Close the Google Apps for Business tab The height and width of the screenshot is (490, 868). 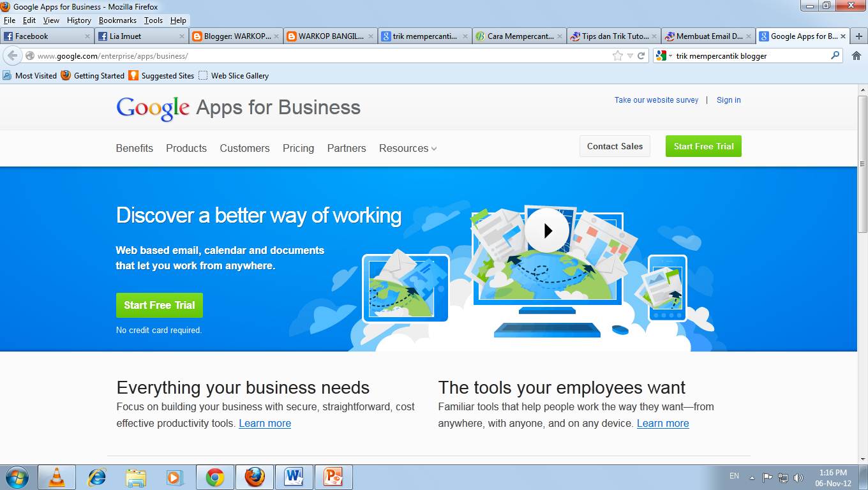tap(843, 36)
